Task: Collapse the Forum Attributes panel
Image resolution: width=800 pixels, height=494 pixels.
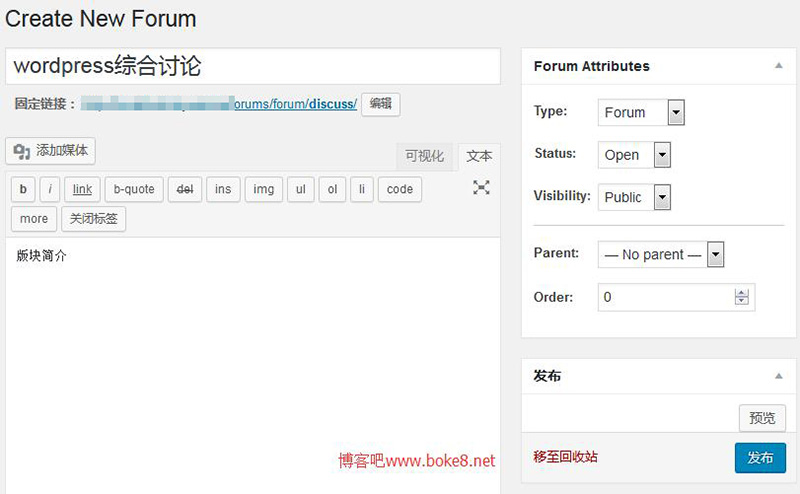Action: point(779,66)
